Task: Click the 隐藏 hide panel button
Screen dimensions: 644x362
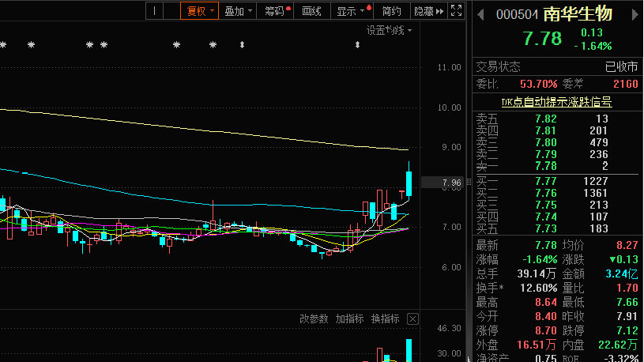Action: click(428, 11)
